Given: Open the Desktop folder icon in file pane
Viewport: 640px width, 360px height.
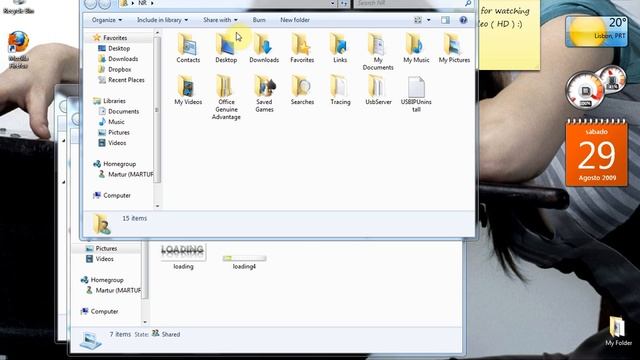Looking at the screenshot, I should coord(226,48).
